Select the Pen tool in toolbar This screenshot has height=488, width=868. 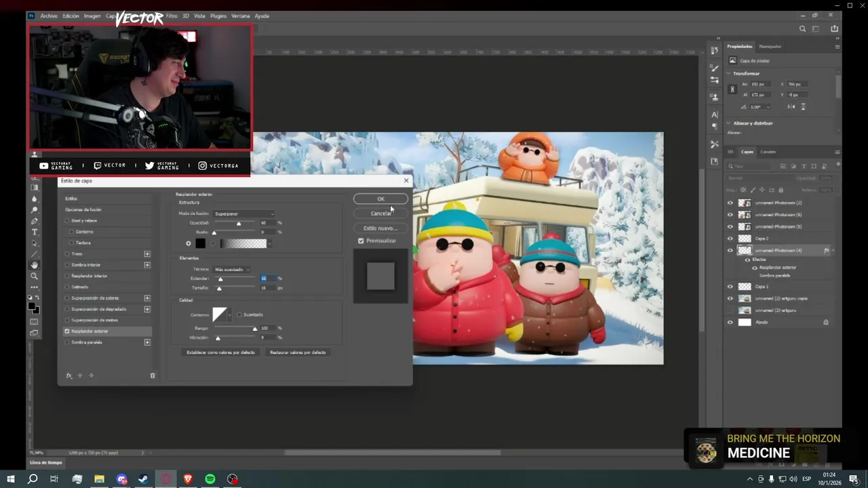35,221
